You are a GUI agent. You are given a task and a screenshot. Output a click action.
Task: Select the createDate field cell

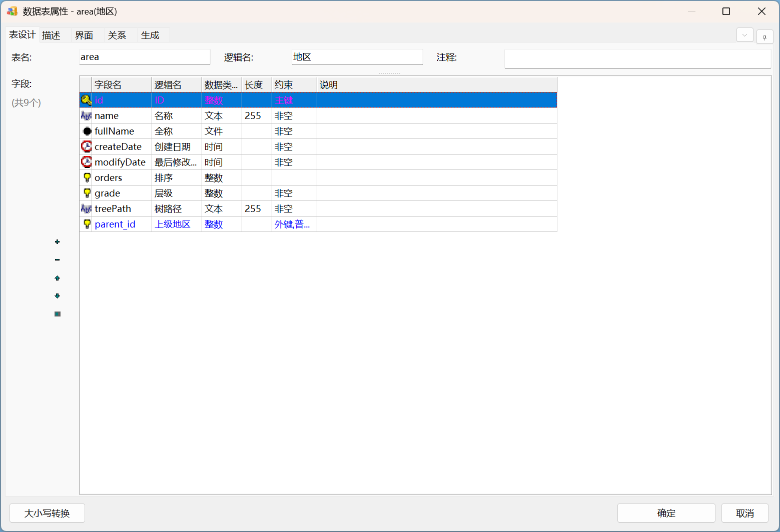tap(122, 146)
